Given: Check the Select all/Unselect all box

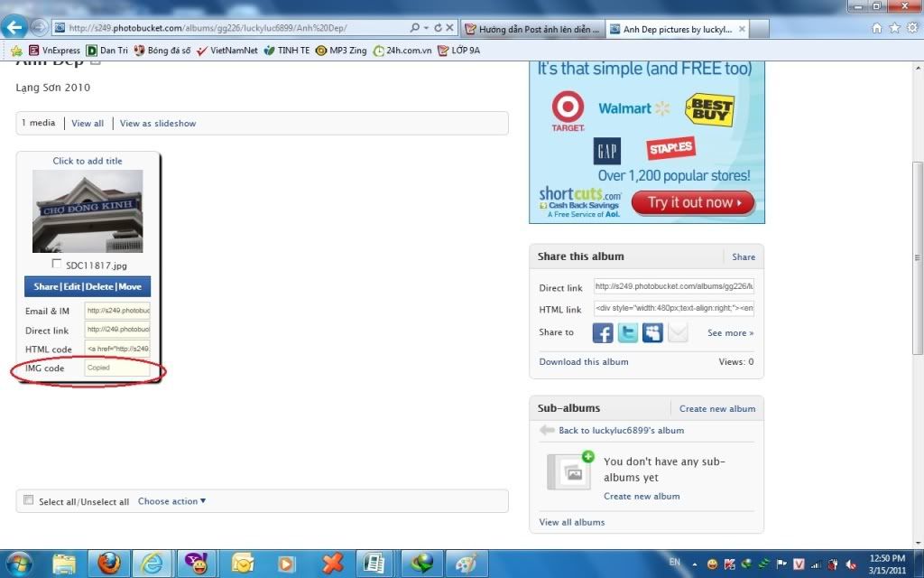Looking at the screenshot, I should pyautogui.click(x=29, y=500).
